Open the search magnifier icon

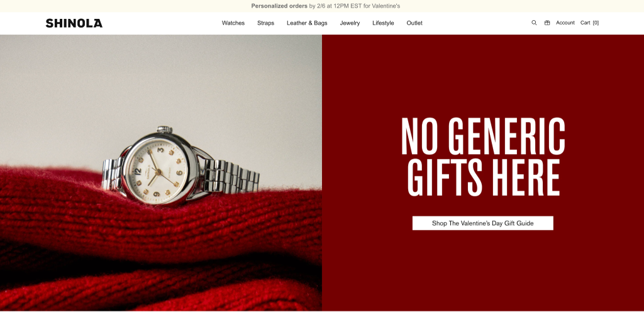(534, 23)
